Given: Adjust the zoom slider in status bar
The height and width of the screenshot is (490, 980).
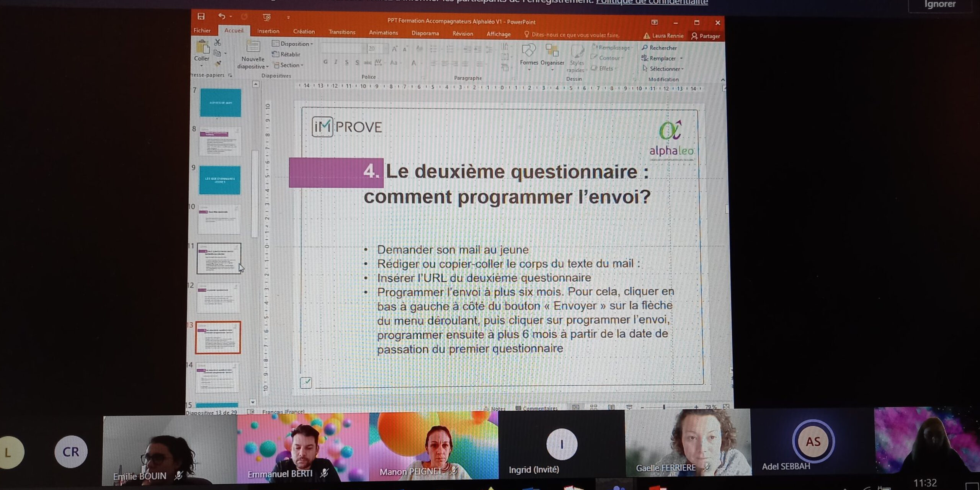Looking at the screenshot, I should pyautogui.click(x=664, y=407).
